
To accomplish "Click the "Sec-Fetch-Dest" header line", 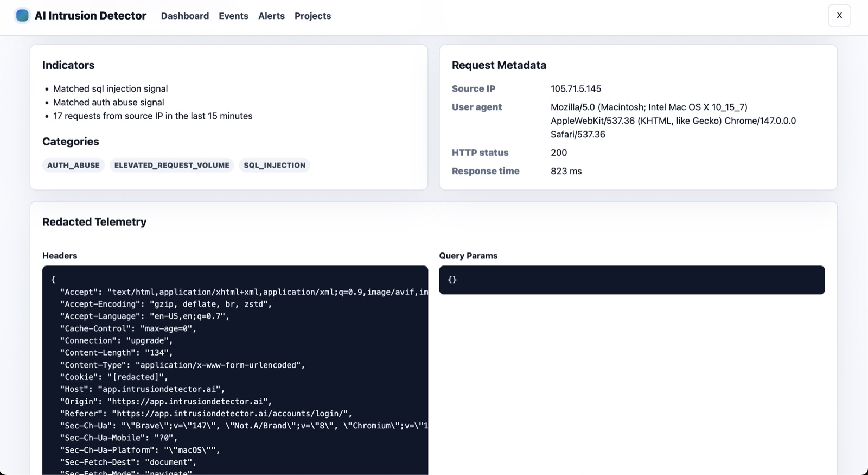I will [x=128, y=462].
